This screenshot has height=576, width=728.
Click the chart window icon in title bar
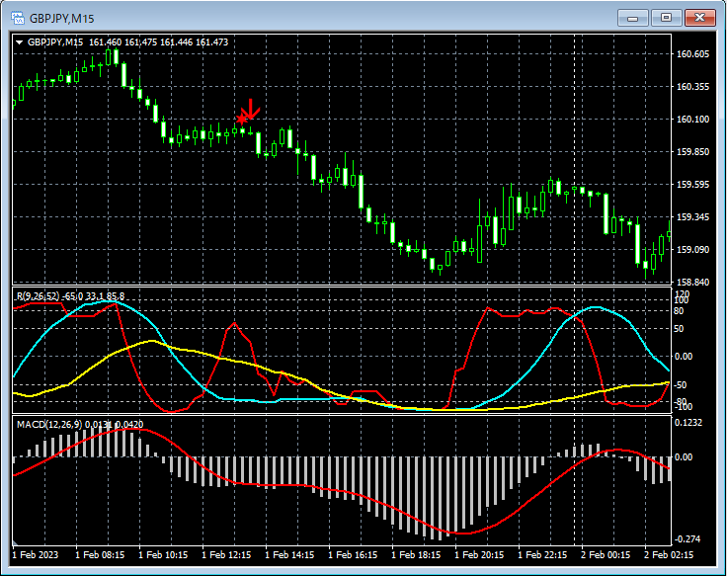coord(17,18)
